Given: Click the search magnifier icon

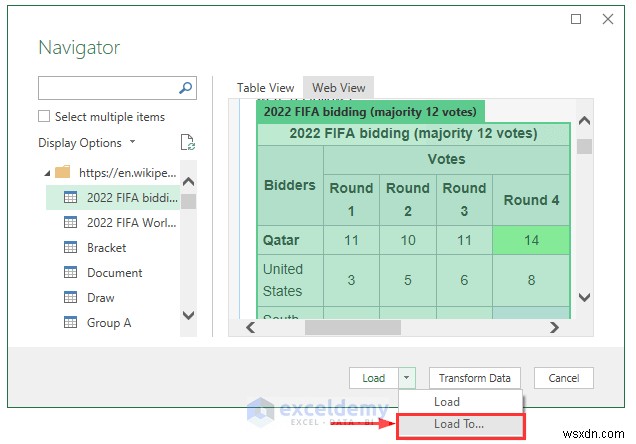Looking at the screenshot, I should pos(185,88).
